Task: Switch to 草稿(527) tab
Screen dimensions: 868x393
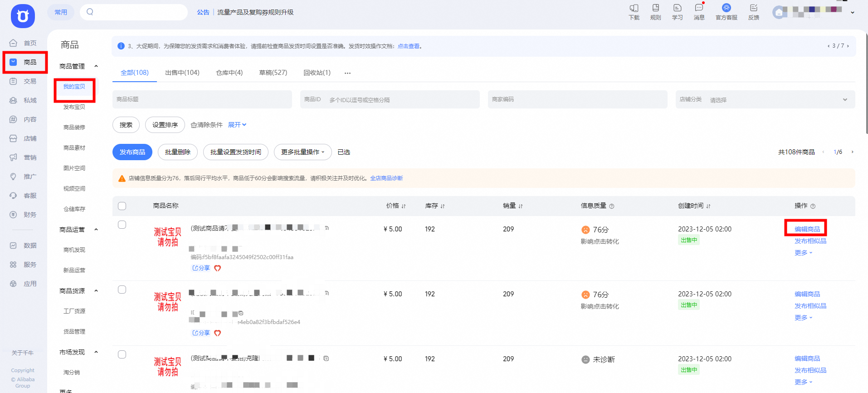Action: coord(273,73)
